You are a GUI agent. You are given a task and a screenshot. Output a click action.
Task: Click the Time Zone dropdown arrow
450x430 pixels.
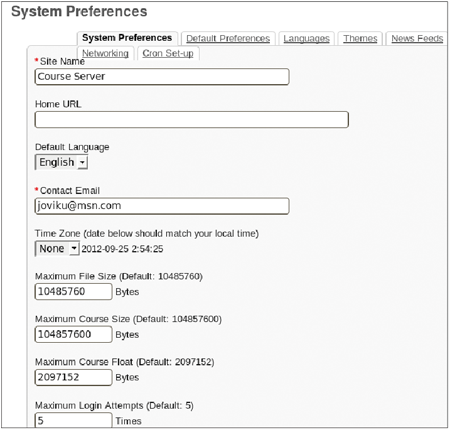[74, 249]
